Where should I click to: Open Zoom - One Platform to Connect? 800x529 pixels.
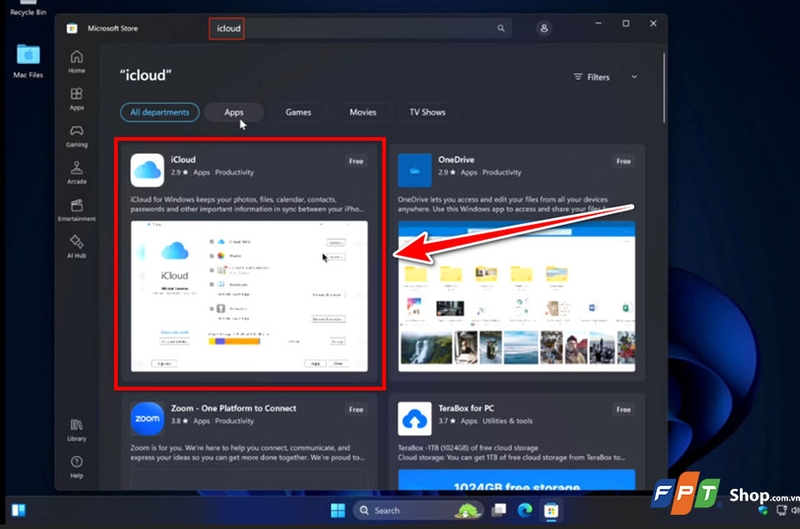tap(234, 408)
